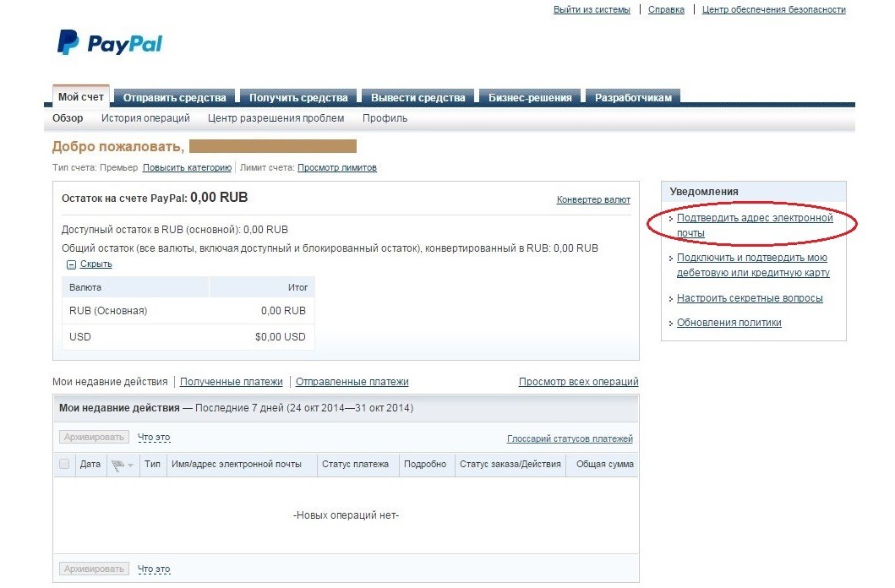Image resolution: width=895 pixels, height=588 pixels.
Task: Click the PayPal logo
Action: pos(110,43)
